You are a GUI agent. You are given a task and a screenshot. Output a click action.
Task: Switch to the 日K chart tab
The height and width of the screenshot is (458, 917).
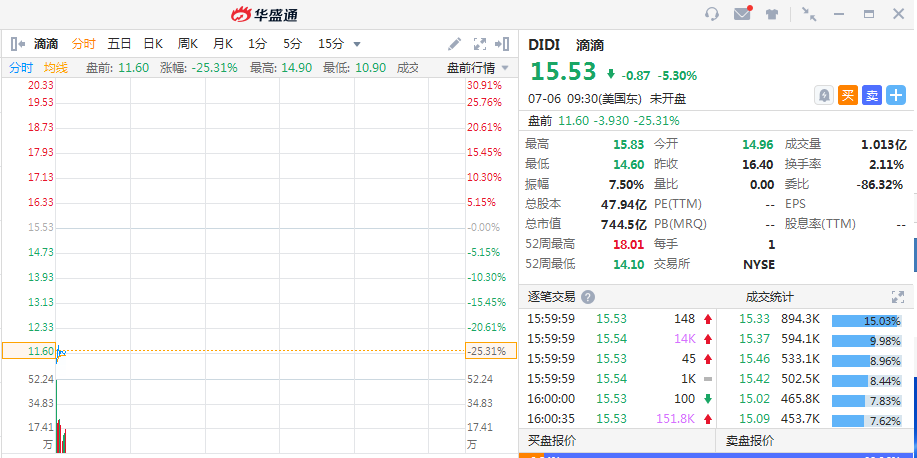[153, 44]
